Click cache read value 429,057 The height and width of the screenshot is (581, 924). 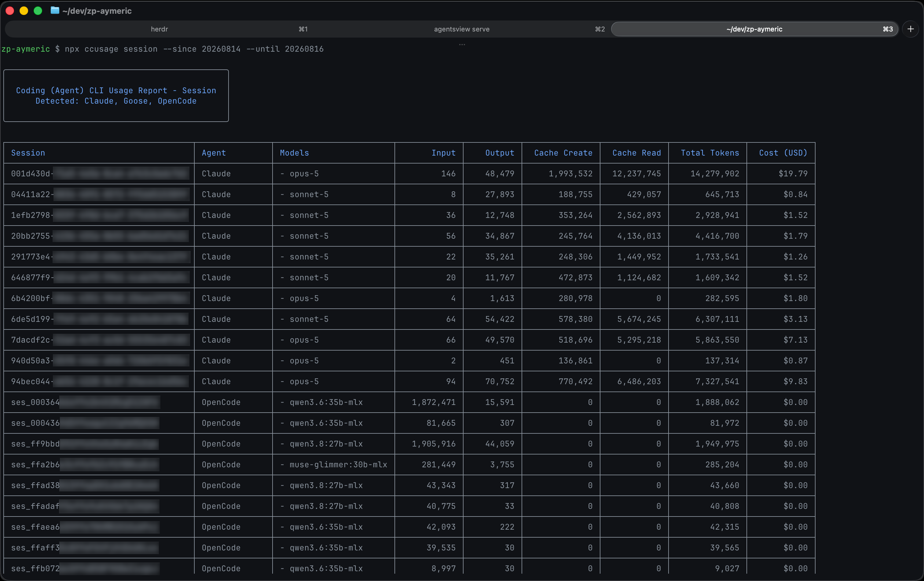coord(644,195)
